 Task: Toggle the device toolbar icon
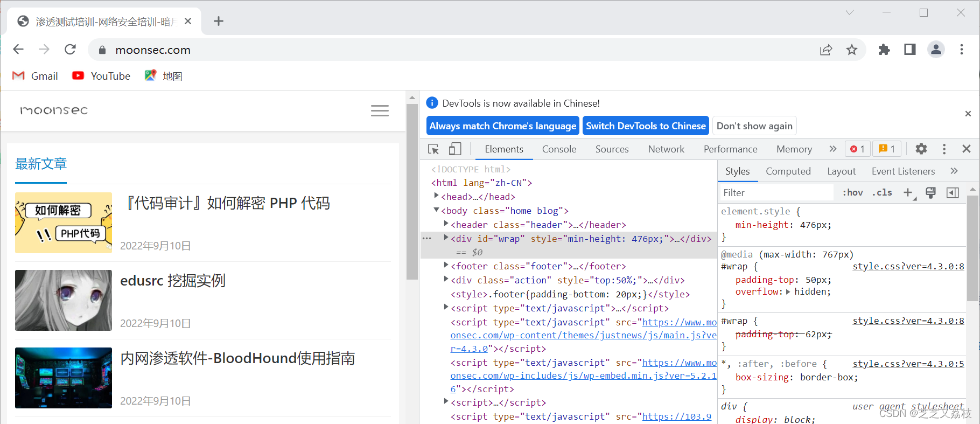455,149
